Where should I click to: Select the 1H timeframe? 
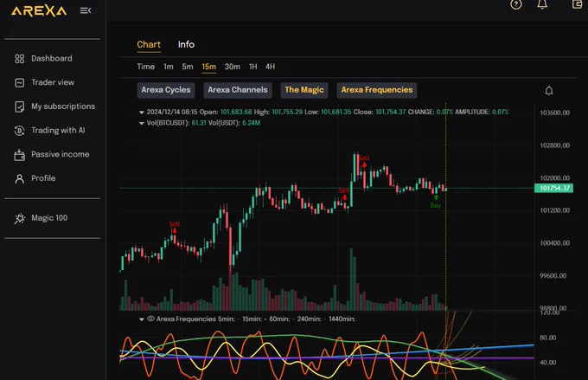[253, 67]
